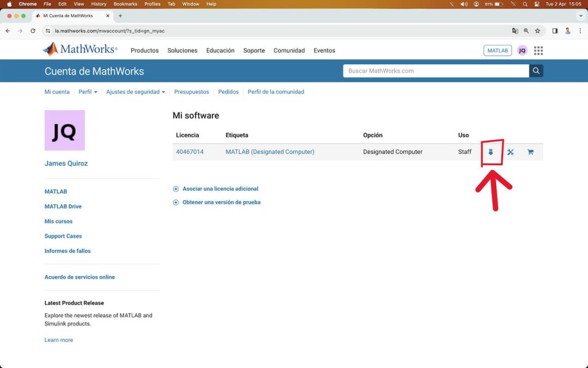Open the Soluciones menu
The height and width of the screenshot is (368, 588).
[182, 51]
